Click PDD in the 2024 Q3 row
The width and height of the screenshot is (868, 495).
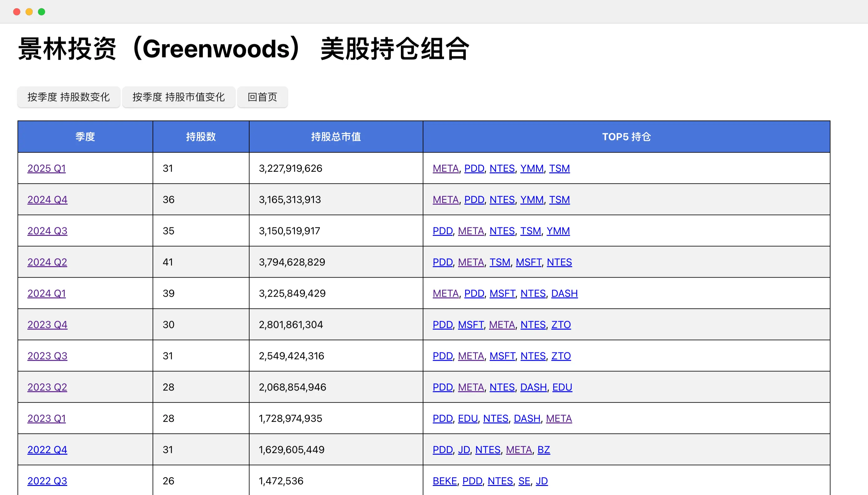coord(443,231)
